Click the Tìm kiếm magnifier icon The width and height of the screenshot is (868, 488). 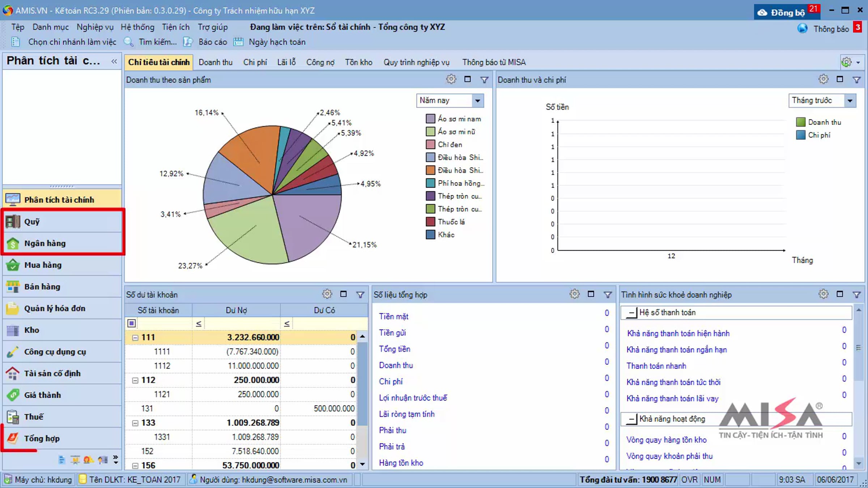pos(129,42)
